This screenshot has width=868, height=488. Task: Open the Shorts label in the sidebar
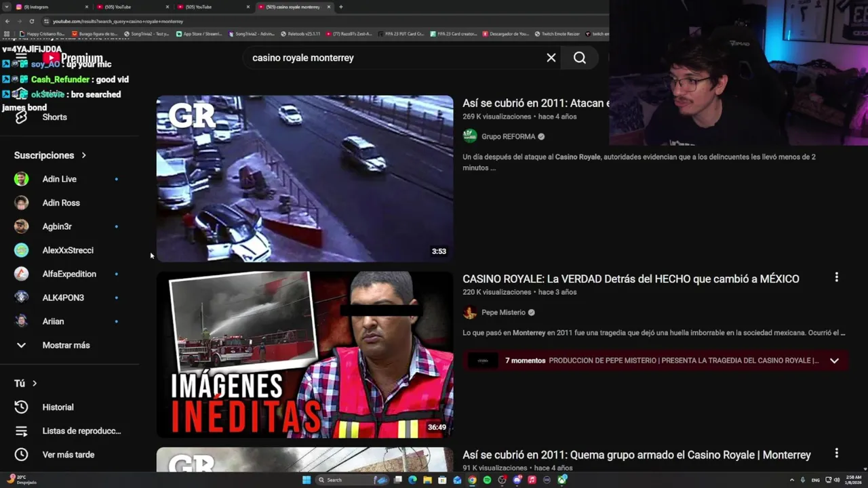[54, 117]
